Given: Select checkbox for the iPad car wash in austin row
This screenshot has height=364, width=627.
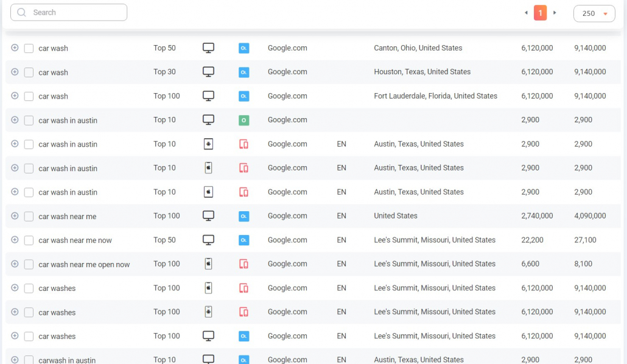Looking at the screenshot, I should pos(29,192).
